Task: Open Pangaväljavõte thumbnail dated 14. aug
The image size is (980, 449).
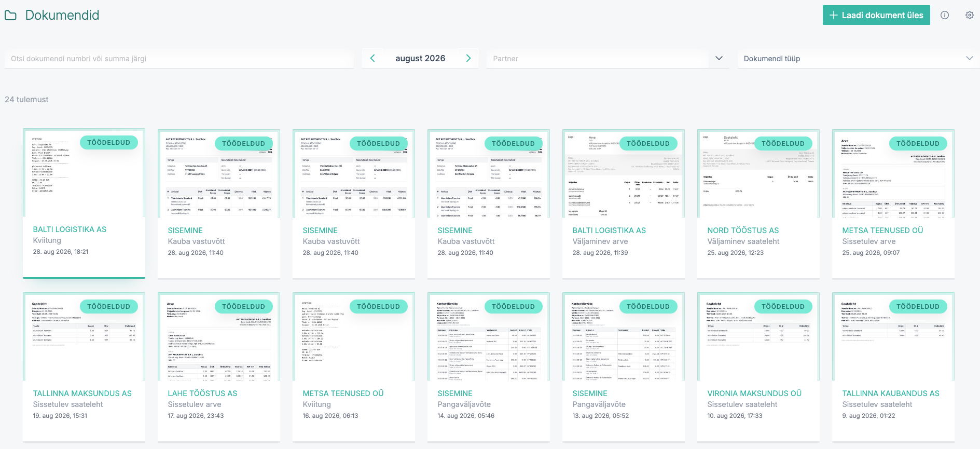Action: pyautogui.click(x=489, y=336)
